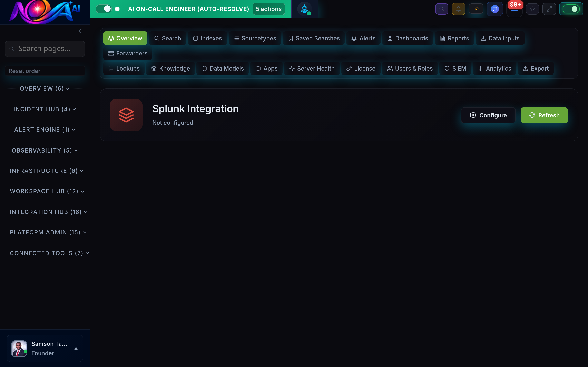Switch theme using the sun icon
588x367 pixels.
[x=476, y=9]
